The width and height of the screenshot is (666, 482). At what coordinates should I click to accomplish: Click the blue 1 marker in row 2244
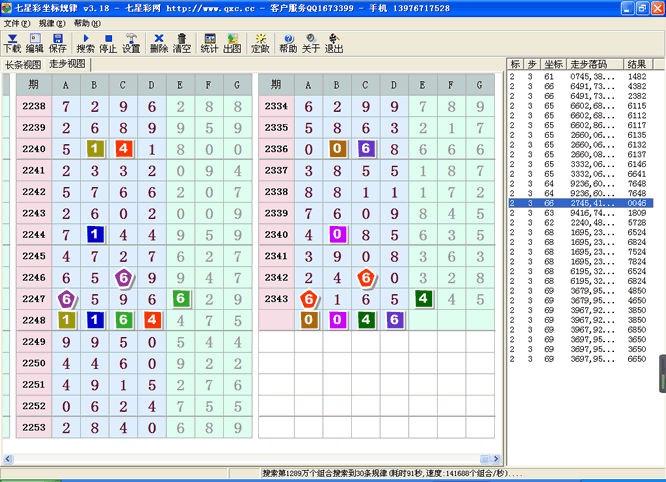tap(95, 234)
